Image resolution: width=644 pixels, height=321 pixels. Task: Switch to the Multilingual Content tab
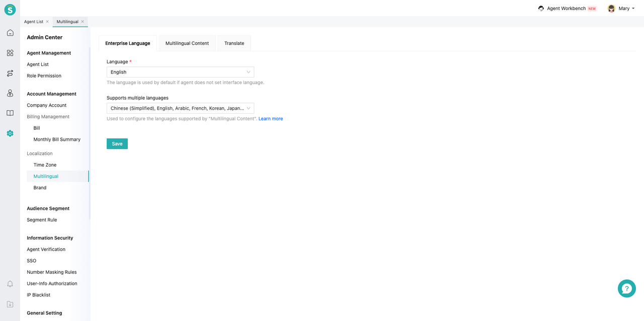[187, 43]
